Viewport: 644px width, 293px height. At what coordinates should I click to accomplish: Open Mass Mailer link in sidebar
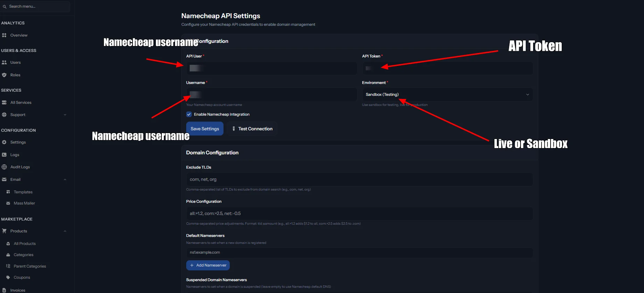click(x=24, y=203)
